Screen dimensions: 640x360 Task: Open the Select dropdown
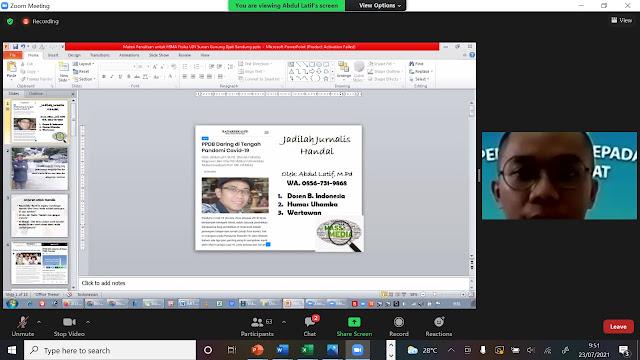419,79
